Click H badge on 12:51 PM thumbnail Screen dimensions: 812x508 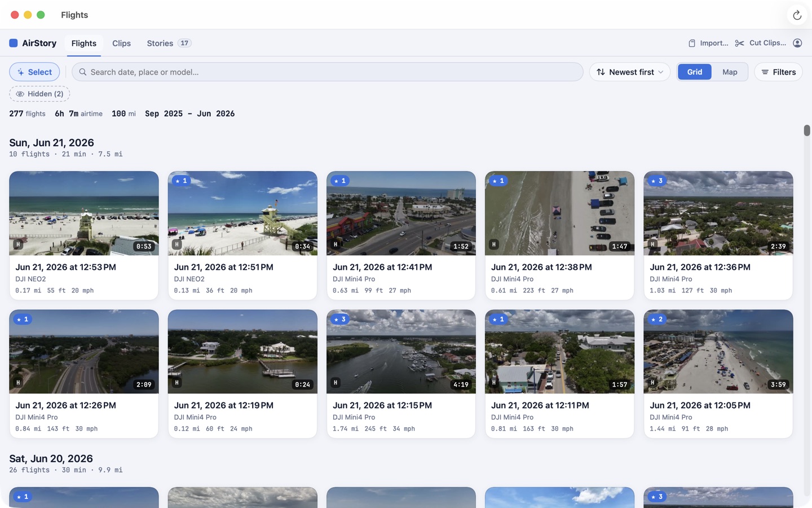point(176,244)
